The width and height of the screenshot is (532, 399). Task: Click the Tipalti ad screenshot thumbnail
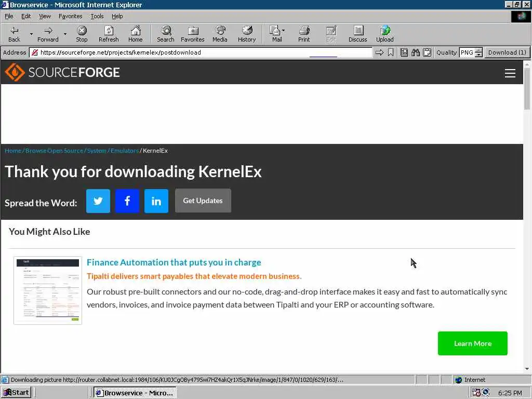pos(48,290)
